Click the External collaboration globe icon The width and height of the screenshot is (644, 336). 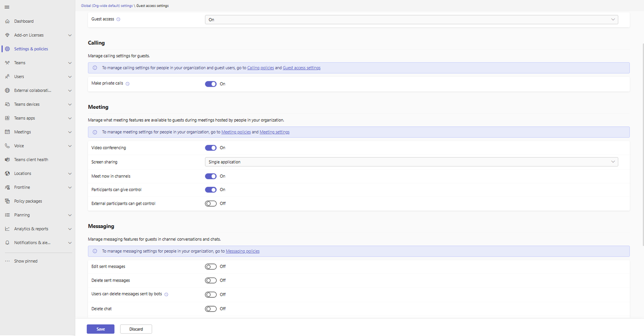7,91
